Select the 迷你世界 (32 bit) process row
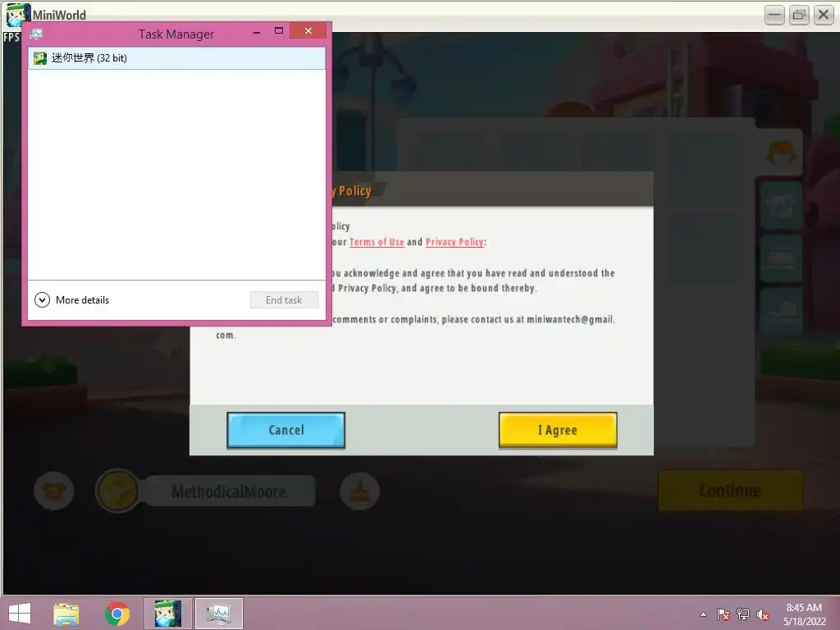Screen dimensions: 840x630 pos(176,58)
